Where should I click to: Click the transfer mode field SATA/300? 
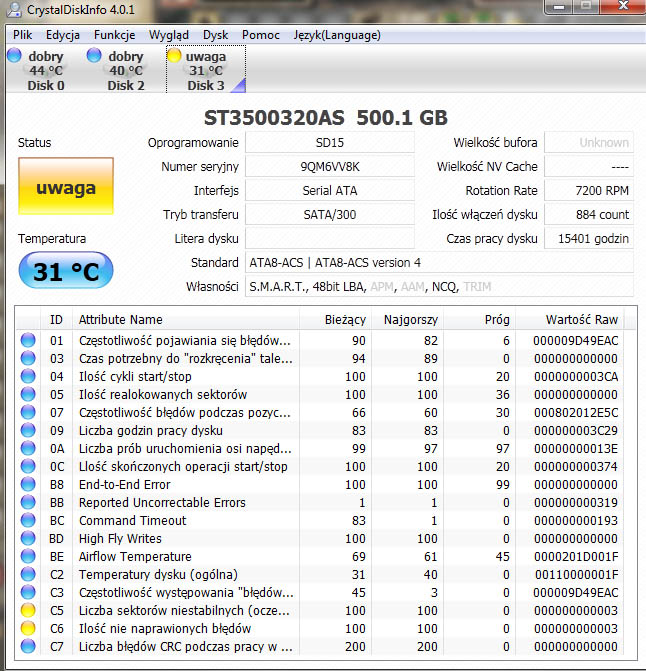(x=329, y=214)
